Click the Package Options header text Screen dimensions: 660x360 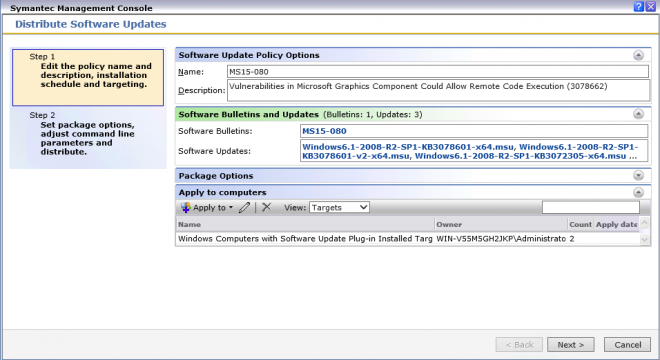tap(216, 176)
